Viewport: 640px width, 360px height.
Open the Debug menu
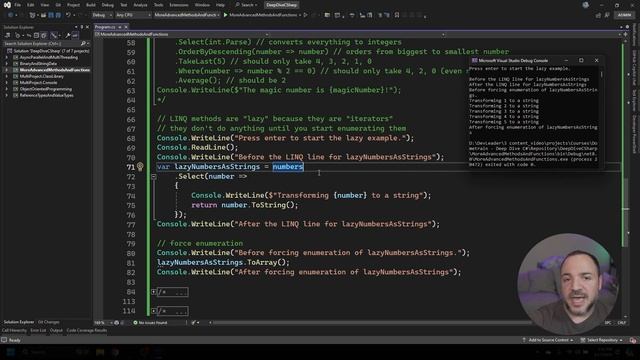(x=108, y=5)
